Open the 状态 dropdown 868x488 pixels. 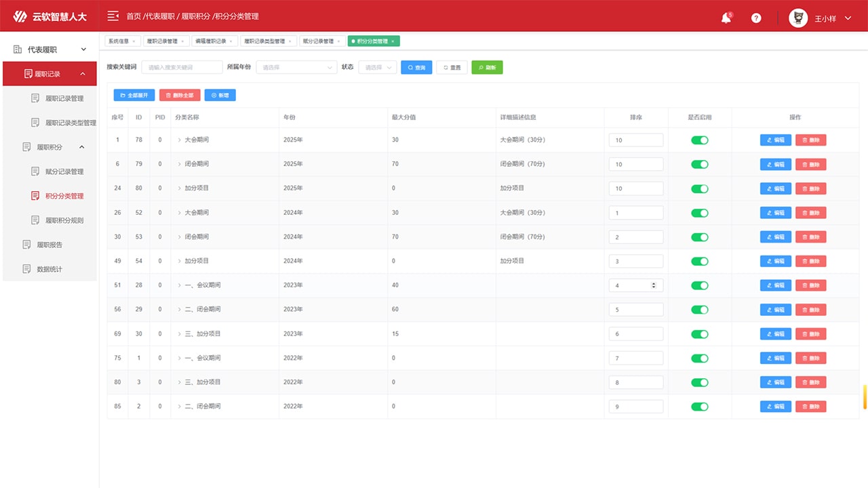coord(377,68)
